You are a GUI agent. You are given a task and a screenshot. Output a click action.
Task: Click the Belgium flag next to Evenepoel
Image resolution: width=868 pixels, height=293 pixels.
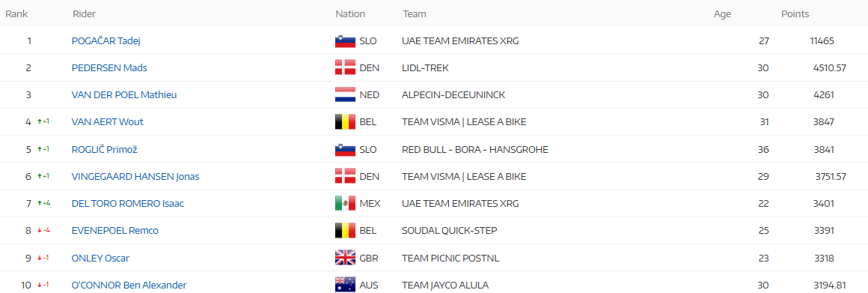click(345, 231)
